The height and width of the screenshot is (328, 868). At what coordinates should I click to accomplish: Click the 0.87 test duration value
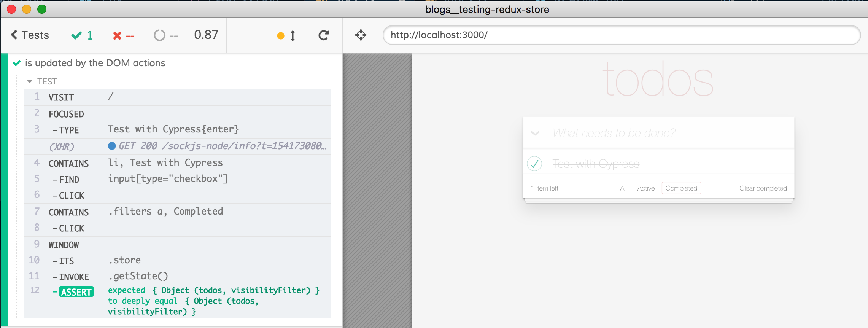[x=206, y=35]
